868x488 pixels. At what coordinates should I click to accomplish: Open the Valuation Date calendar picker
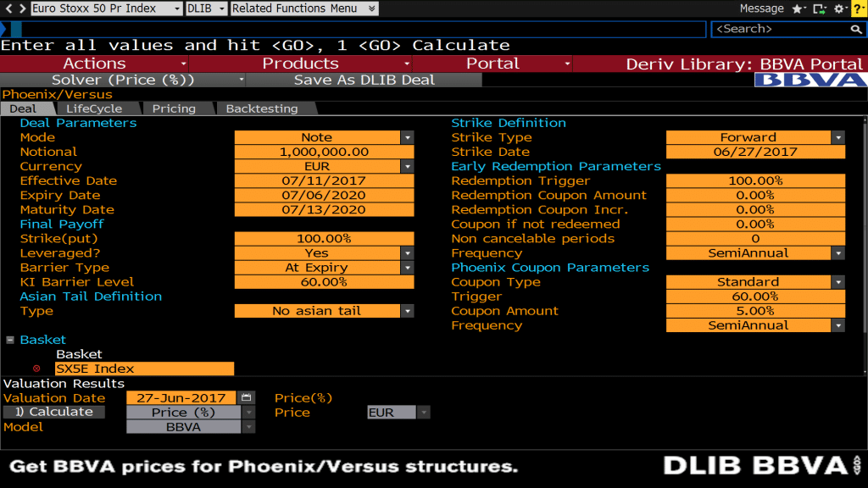pos(247,397)
